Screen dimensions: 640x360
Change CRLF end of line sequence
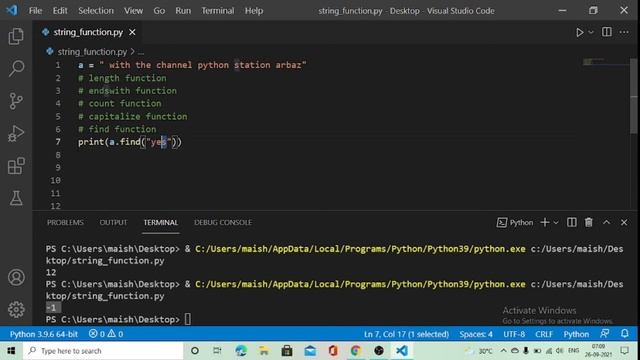544,334
